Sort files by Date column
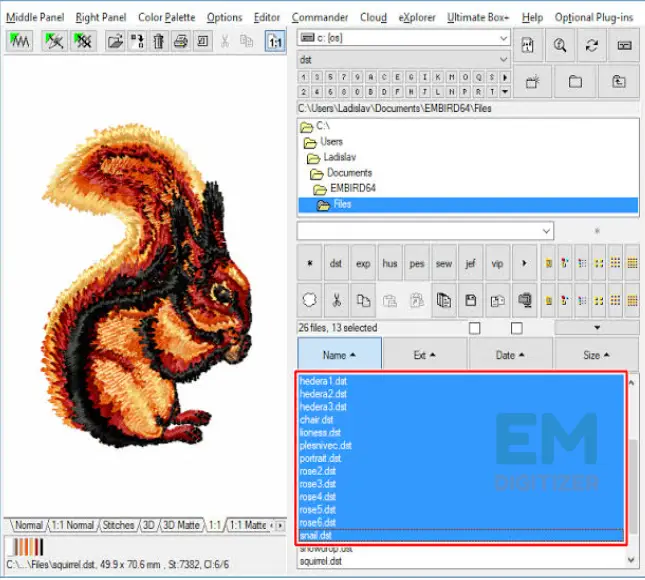Image resolution: width=645 pixels, height=580 pixels. [x=510, y=355]
